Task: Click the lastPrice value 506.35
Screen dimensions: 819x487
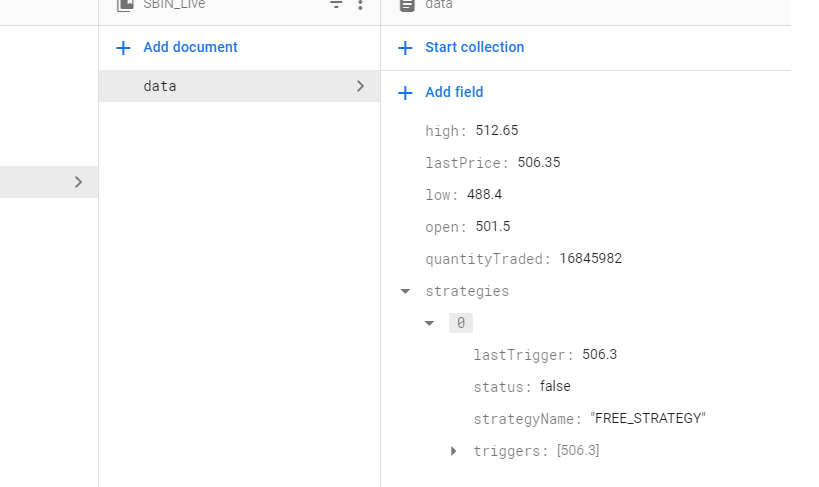Action: click(x=539, y=162)
